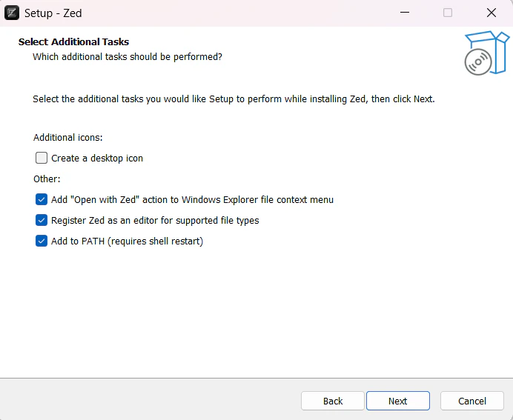Enable Create a desktop icon checkbox

point(42,158)
